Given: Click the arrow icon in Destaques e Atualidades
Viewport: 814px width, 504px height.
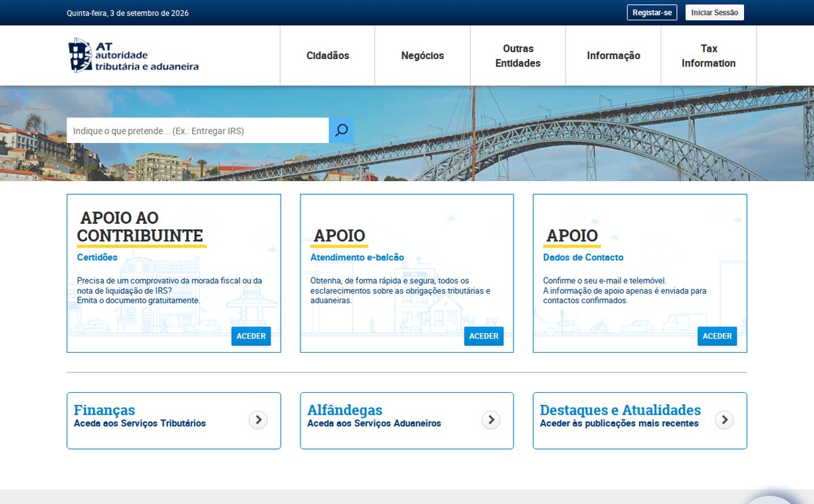Looking at the screenshot, I should (724, 420).
